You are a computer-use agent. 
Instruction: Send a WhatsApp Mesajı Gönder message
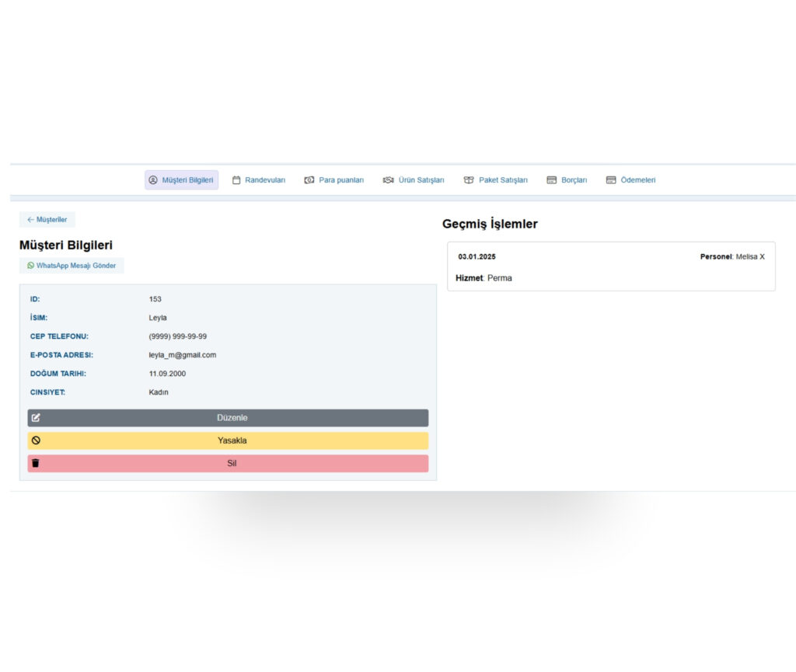[x=75, y=266]
